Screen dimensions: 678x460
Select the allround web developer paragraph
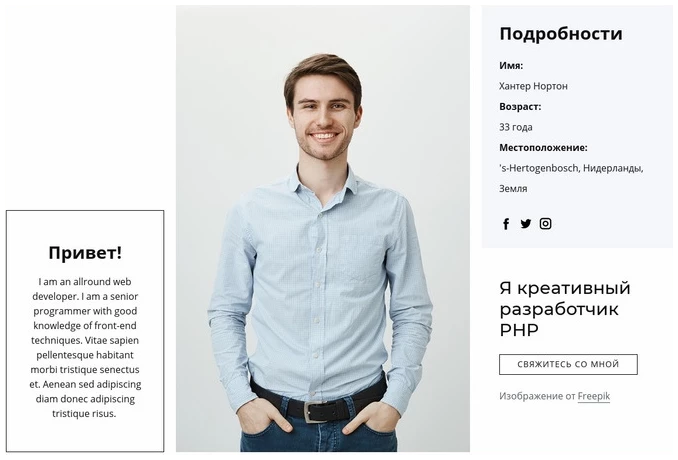85,348
